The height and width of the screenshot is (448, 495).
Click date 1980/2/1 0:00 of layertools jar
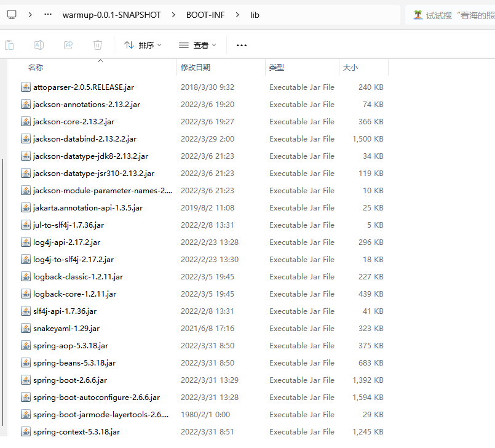(x=205, y=415)
